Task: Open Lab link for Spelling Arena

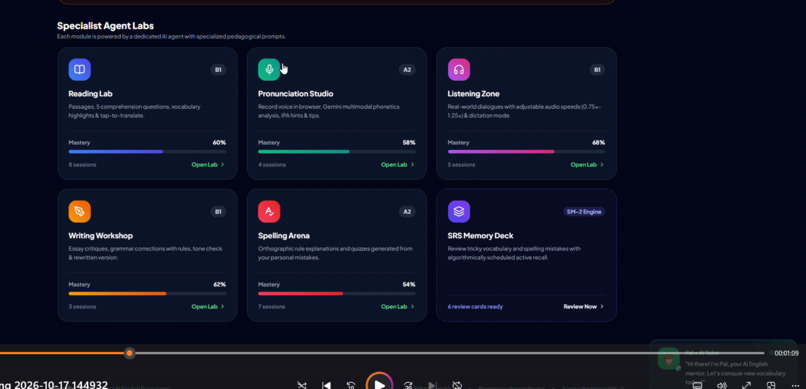Action: [x=398, y=307]
